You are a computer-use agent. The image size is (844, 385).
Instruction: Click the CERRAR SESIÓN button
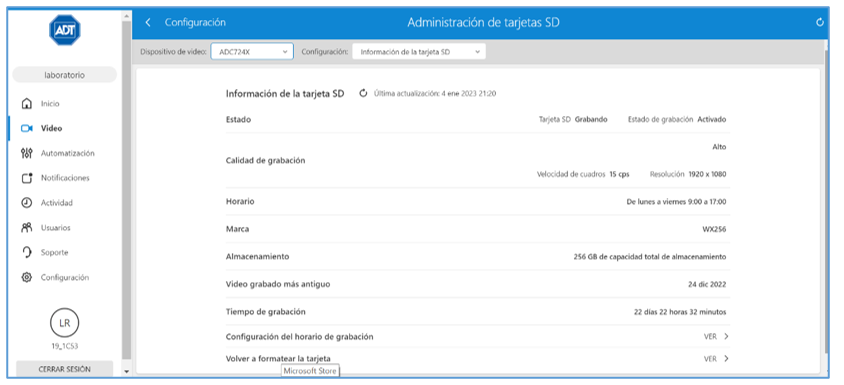click(x=65, y=369)
